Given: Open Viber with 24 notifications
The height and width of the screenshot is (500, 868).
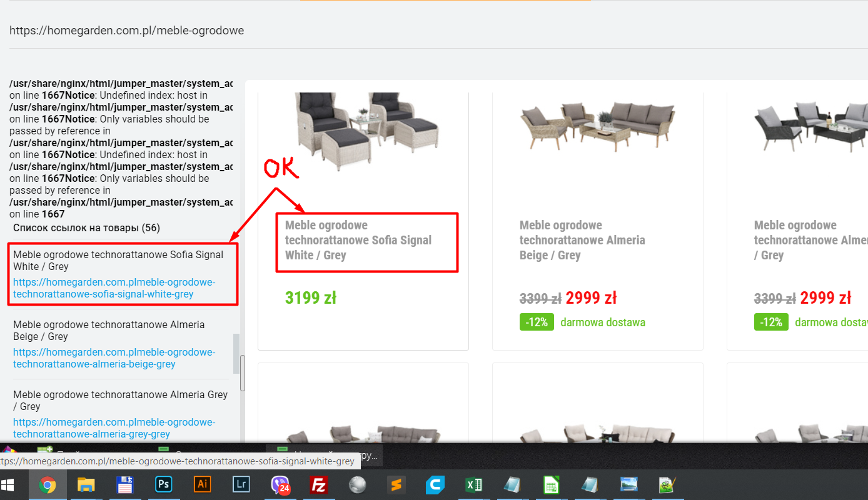Looking at the screenshot, I should coord(280,485).
